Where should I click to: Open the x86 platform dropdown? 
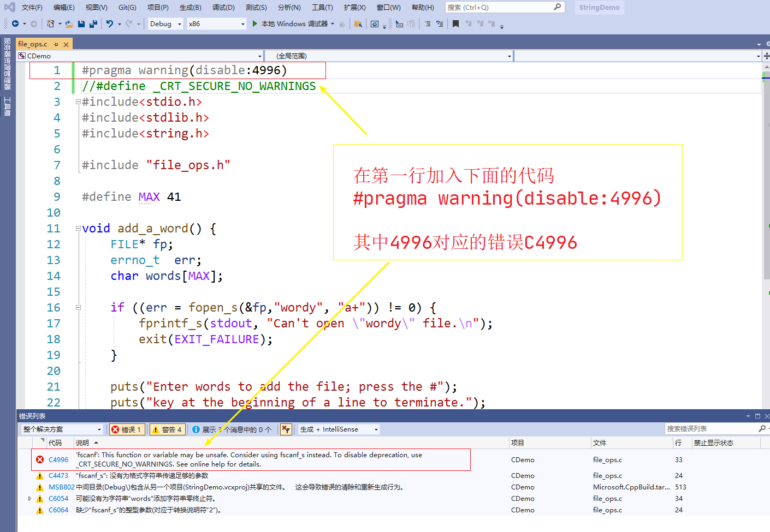click(217, 23)
